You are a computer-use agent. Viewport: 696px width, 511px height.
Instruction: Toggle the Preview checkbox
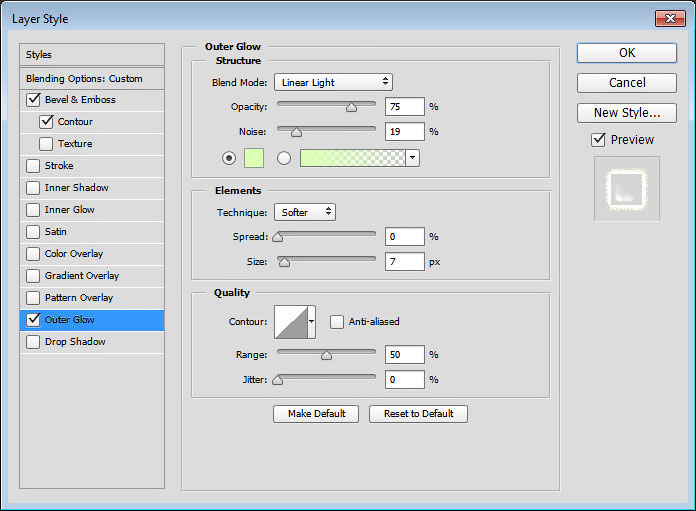click(598, 140)
